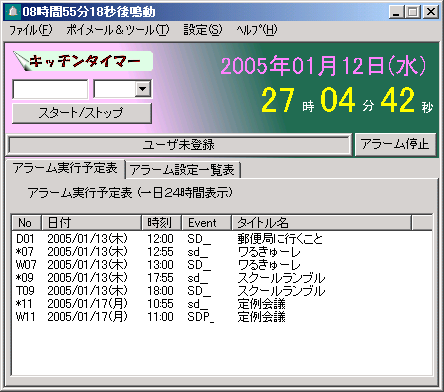Select row D01 郵便局に行くこと
Image resolution: width=444 pixels, height=392 pixels.
pos(222,239)
